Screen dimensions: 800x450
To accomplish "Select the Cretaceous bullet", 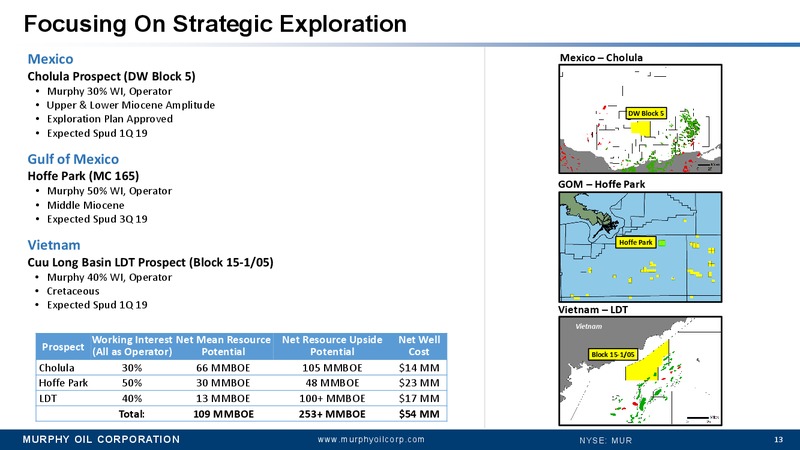I will (73, 291).
